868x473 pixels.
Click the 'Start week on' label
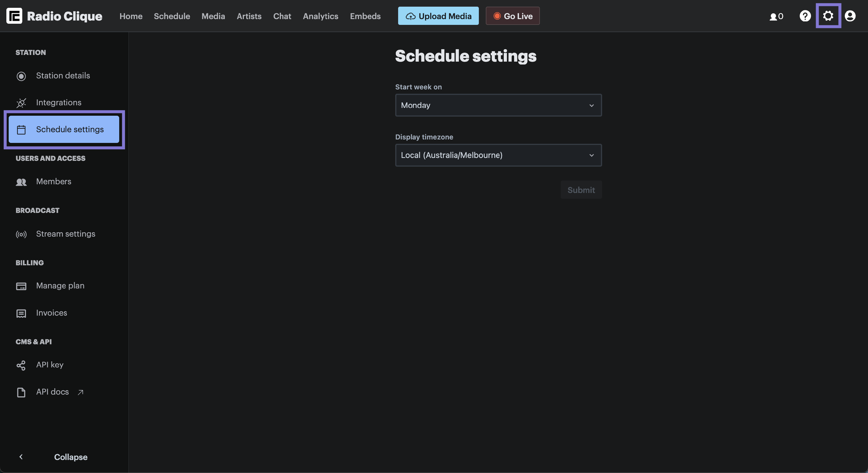pos(418,87)
